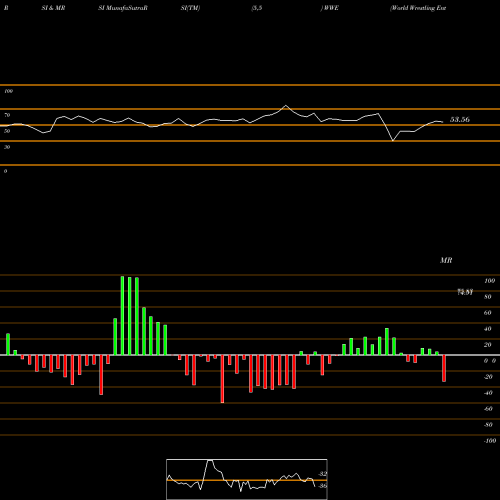Click the MR axis label '-60'

(x=488, y=409)
